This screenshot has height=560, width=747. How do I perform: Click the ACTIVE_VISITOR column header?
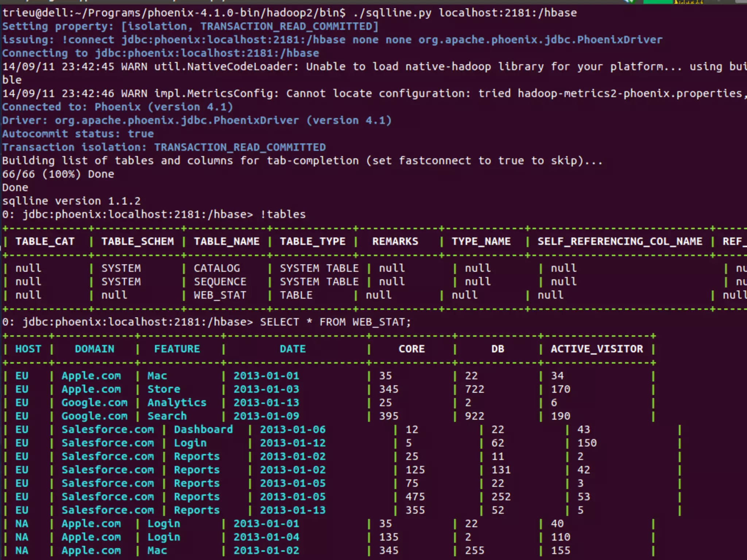597,349
